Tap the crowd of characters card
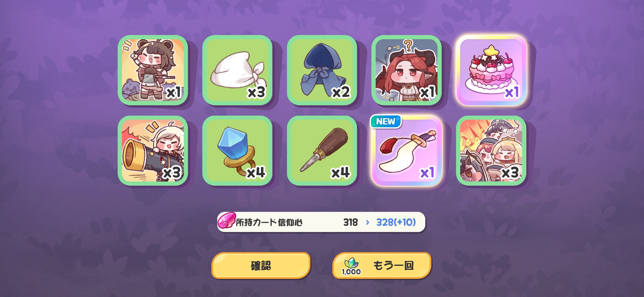Screen dimensions: 644x297 [491, 151]
